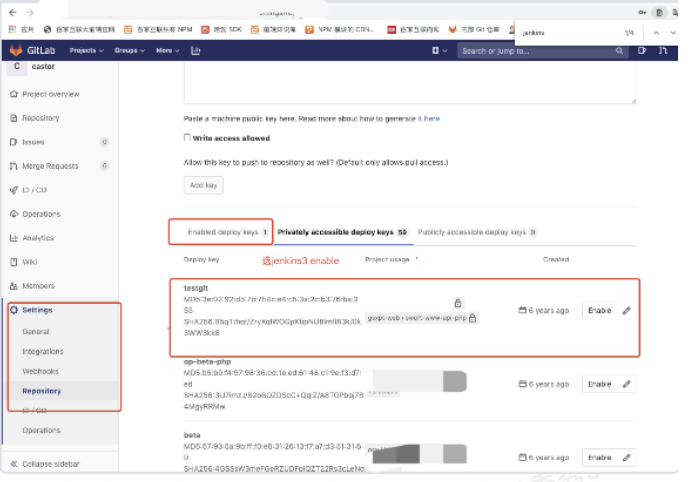
Task: Open the 'here' key generation link
Action: 432,118
